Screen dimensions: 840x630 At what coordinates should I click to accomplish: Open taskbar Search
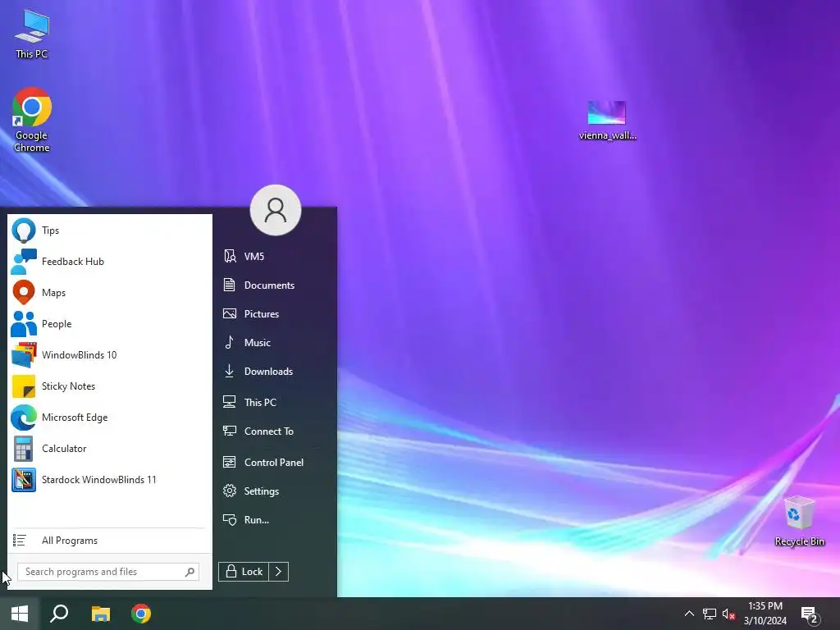point(59,614)
